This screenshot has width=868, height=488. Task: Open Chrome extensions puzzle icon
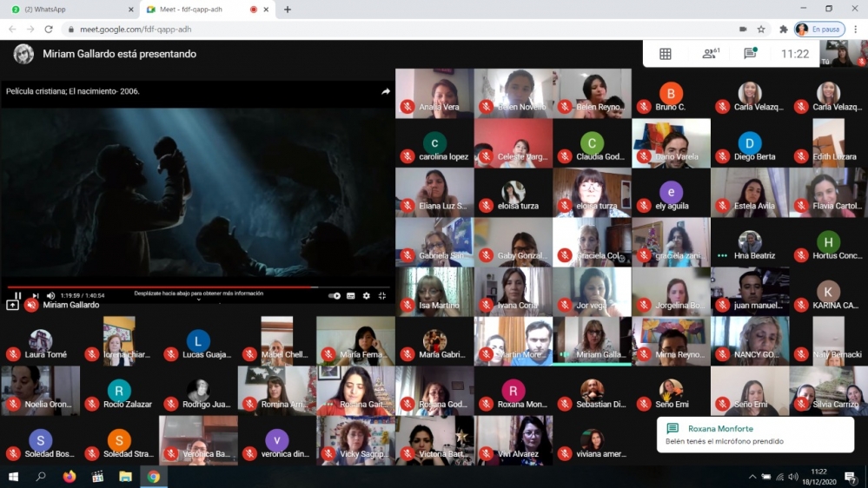[784, 29]
